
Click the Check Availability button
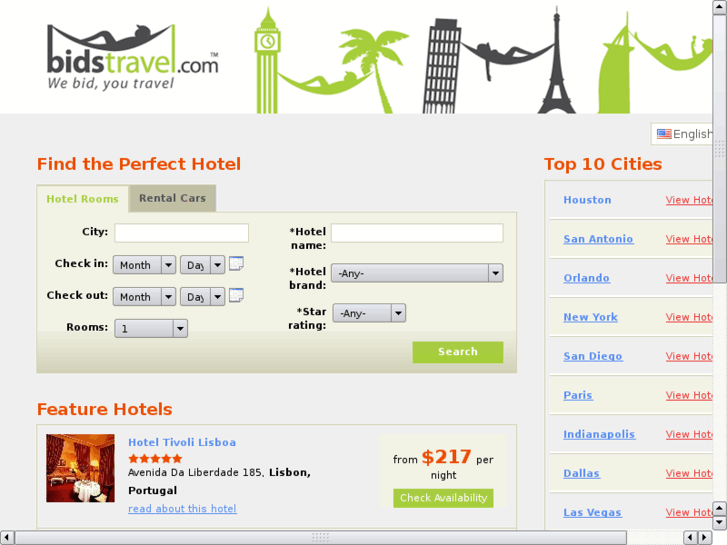tap(443, 498)
